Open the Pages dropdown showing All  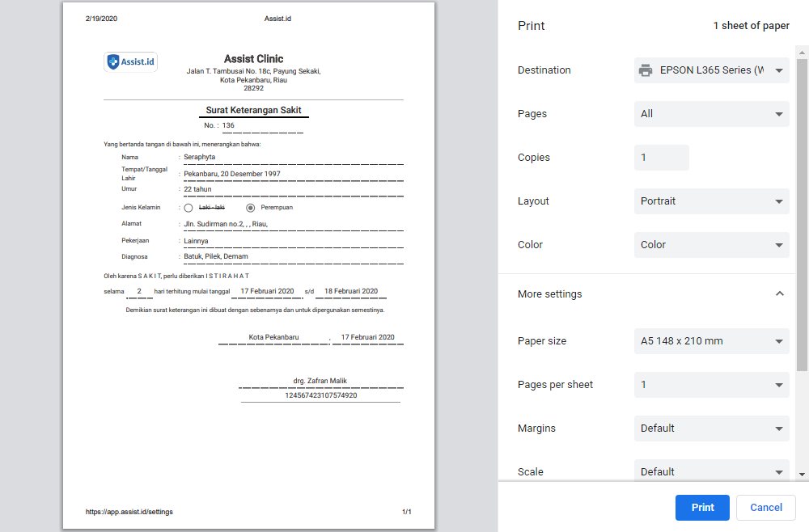(711, 114)
